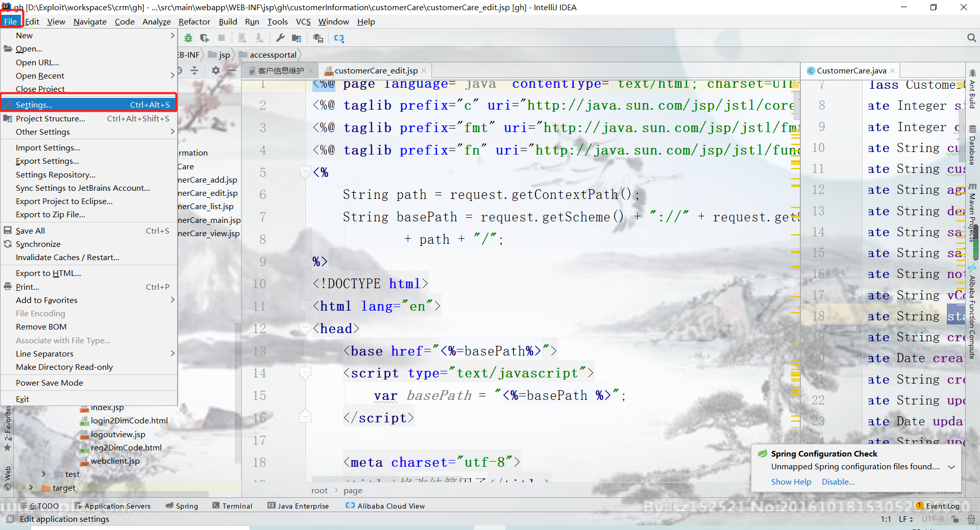Screen dimensions: 980x530
Task: Open the Database side panel
Action: pyautogui.click(x=972, y=145)
